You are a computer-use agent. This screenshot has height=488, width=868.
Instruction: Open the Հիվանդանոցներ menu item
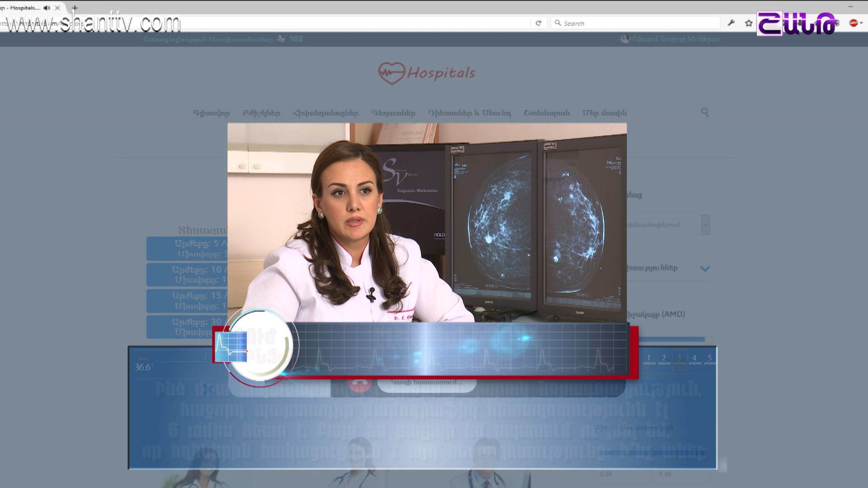click(325, 113)
